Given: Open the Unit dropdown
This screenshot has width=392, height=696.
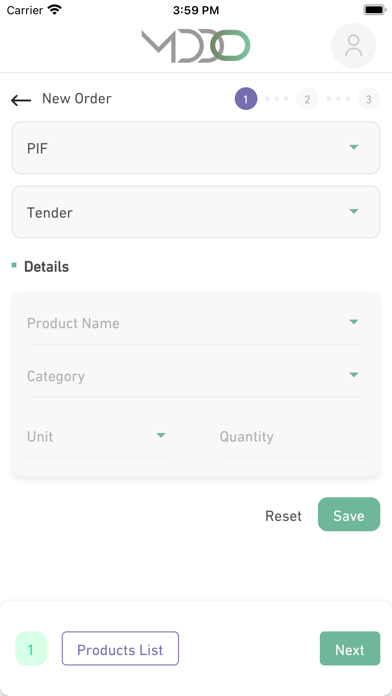Looking at the screenshot, I should pyautogui.click(x=99, y=437).
